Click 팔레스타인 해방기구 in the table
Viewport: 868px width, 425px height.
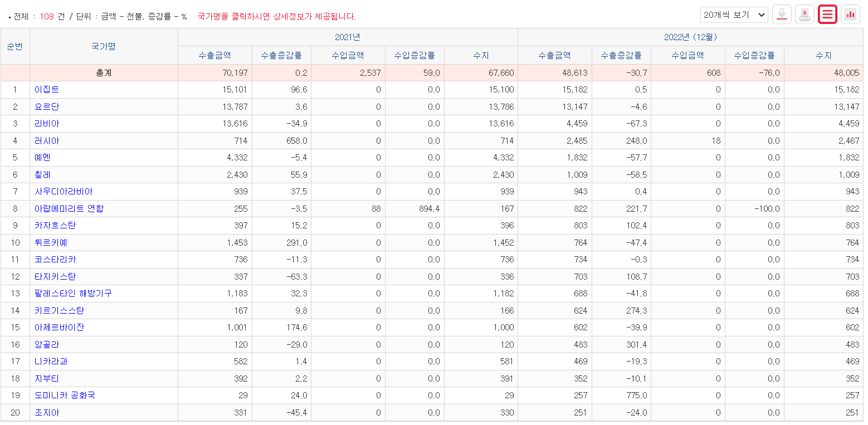pos(73,294)
